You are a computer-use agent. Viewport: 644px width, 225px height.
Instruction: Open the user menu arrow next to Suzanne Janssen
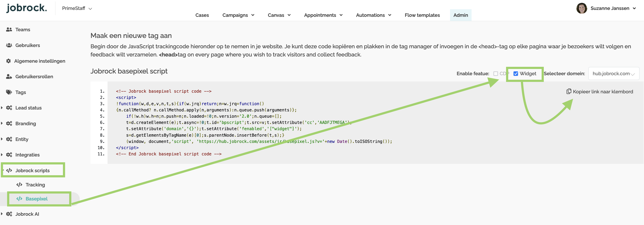[x=634, y=8]
